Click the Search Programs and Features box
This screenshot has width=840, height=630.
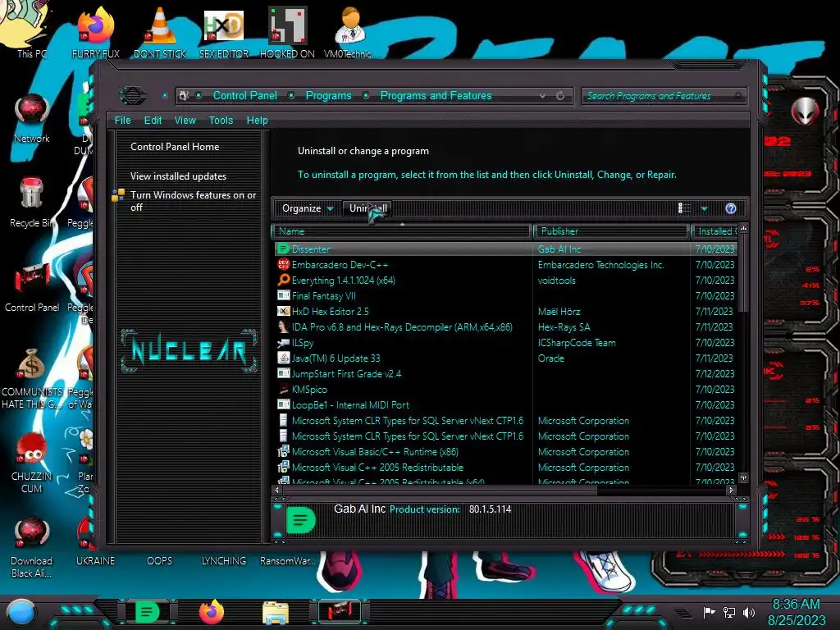(663, 96)
